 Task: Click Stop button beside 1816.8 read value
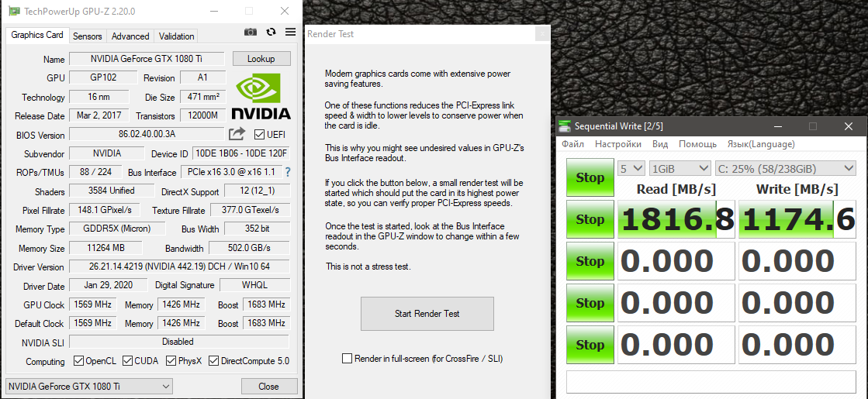click(x=590, y=219)
